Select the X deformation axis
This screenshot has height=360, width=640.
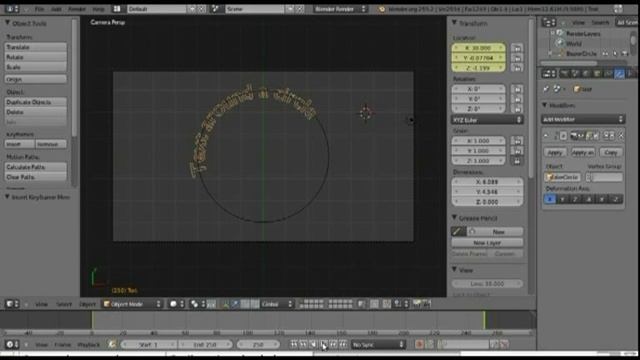pyautogui.click(x=550, y=199)
